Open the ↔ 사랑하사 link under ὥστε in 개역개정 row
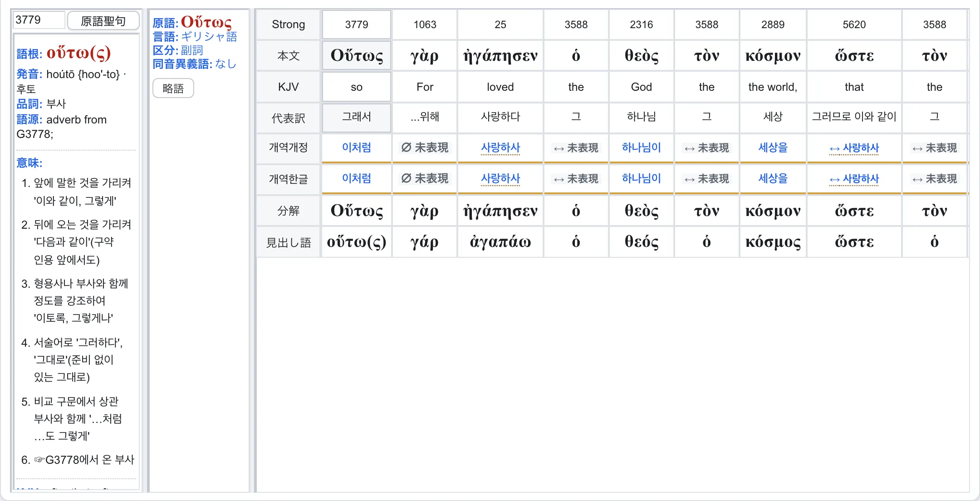 pos(854,148)
